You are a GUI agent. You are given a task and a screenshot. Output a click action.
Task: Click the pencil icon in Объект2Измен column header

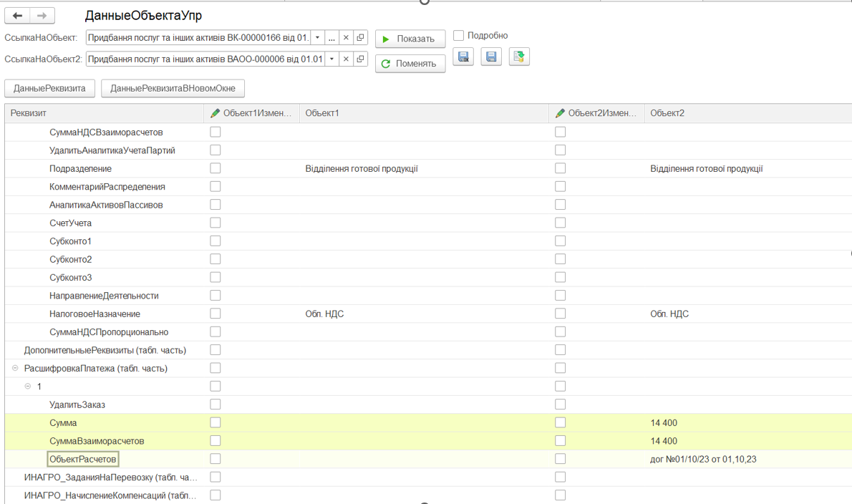(x=560, y=113)
